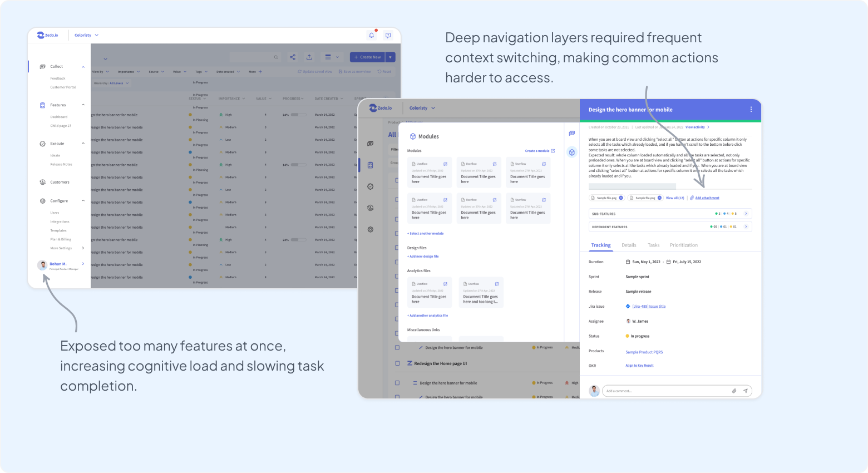The image size is (868, 473).
Task: Open Customer Portal in sidebar menu
Action: pyautogui.click(x=63, y=87)
